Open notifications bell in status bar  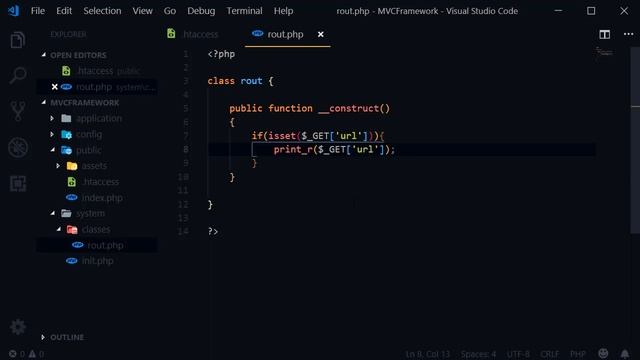tap(624, 354)
